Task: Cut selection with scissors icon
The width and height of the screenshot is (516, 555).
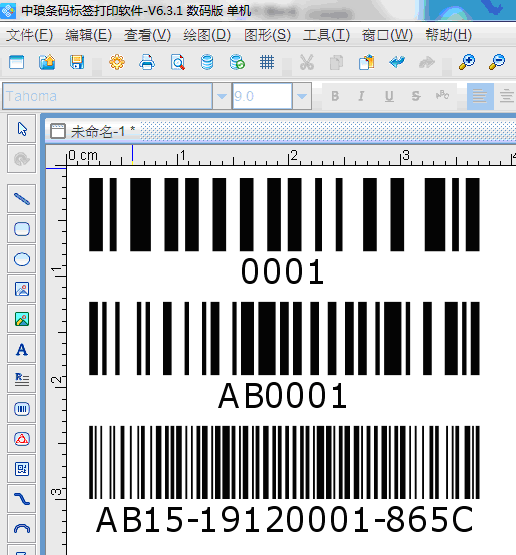Action: [x=307, y=63]
